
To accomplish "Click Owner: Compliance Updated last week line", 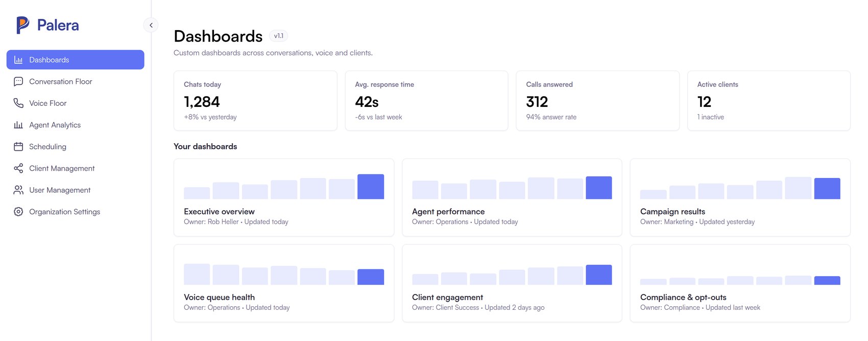I will (x=700, y=308).
